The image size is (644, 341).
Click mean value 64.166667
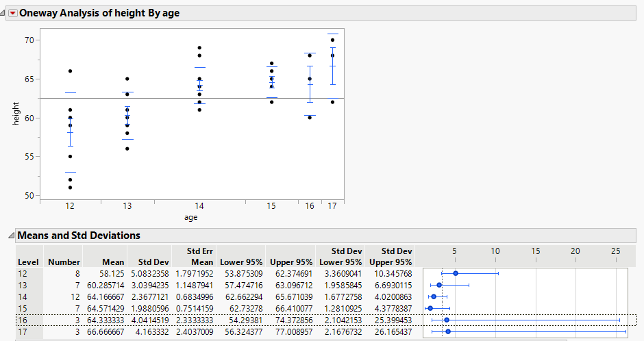pyautogui.click(x=106, y=296)
